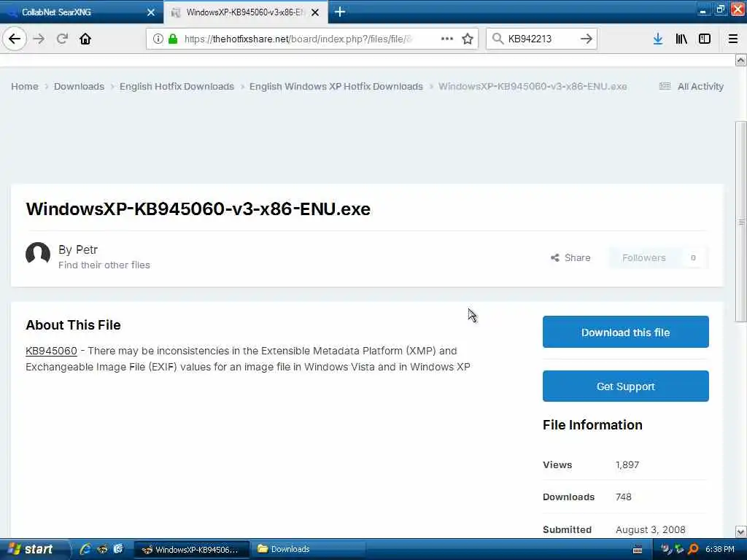Go back with the browser back arrow
The image size is (747, 560).
15,39
